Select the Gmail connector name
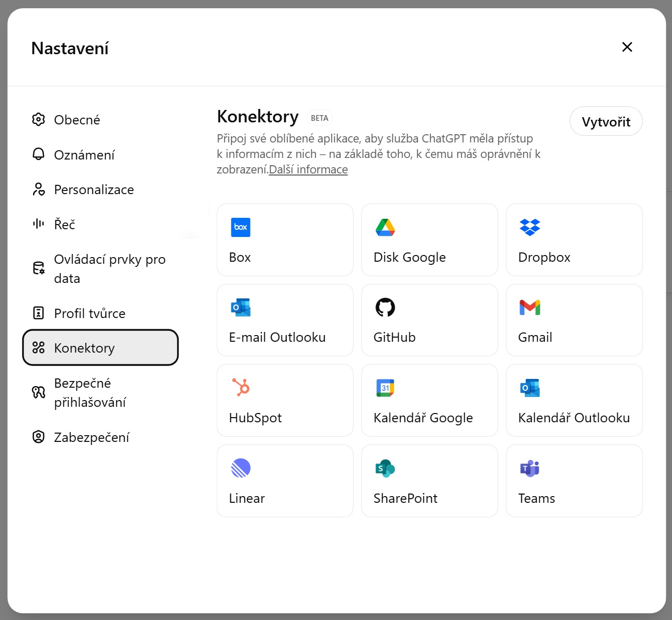672x620 pixels. 535,337
